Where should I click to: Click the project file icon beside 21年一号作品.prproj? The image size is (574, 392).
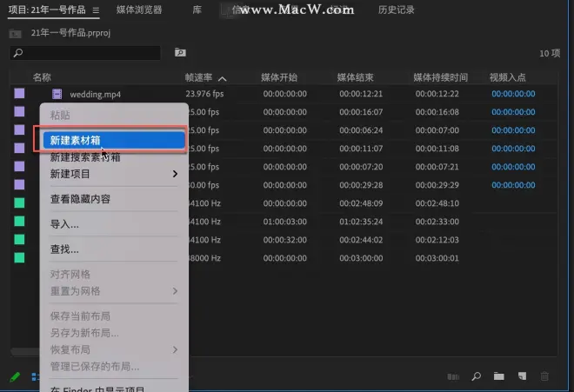pyautogui.click(x=16, y=34)
